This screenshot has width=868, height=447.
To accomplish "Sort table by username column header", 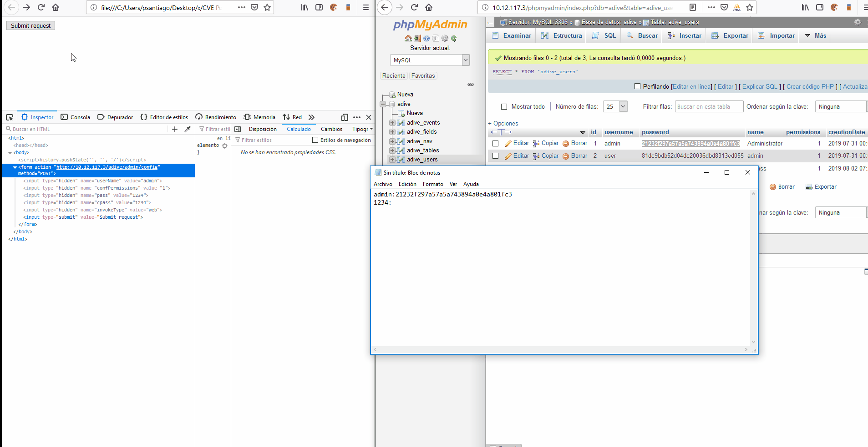I will coord(619,132).
